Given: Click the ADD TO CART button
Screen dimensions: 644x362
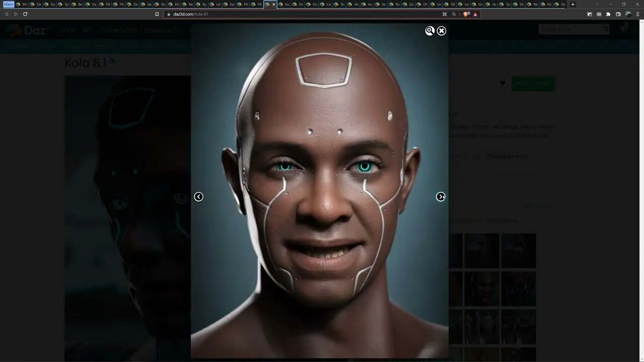Looking at the screenshot, I should (533, 83).
